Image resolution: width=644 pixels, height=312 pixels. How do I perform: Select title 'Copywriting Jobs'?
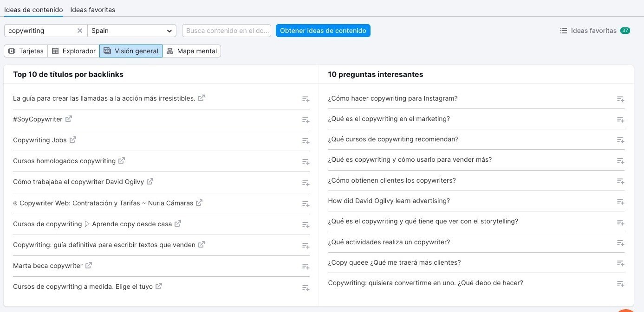[x=40, y=140]
